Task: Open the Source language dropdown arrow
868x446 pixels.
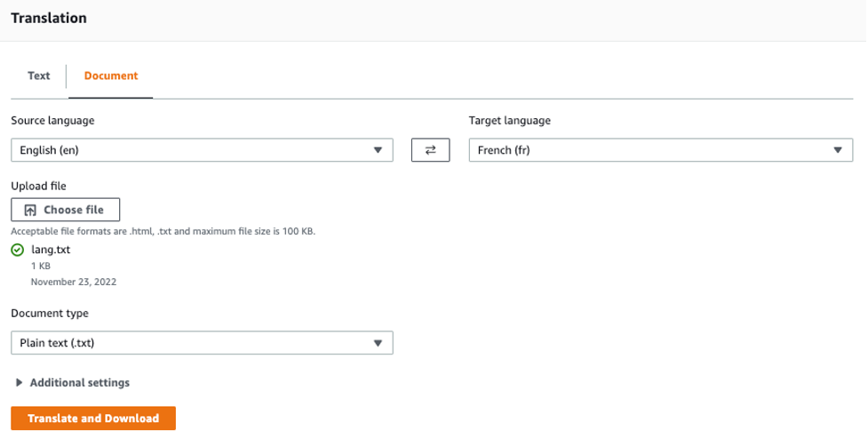Action: coord(378,150)
